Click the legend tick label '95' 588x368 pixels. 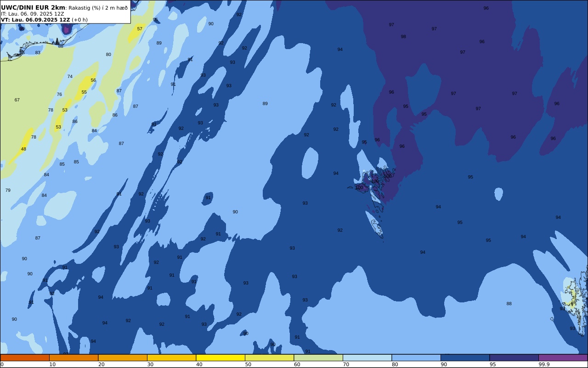tap(492, 364)
